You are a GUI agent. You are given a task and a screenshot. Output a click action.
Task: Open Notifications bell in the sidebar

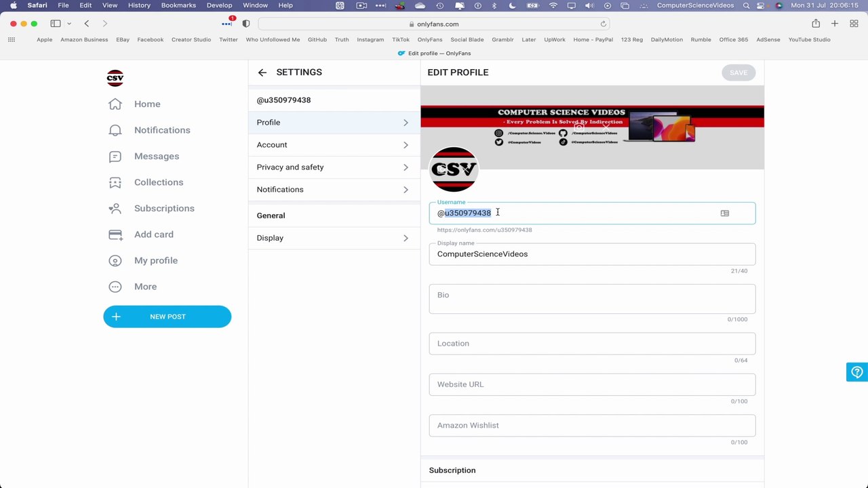(149, 130)
